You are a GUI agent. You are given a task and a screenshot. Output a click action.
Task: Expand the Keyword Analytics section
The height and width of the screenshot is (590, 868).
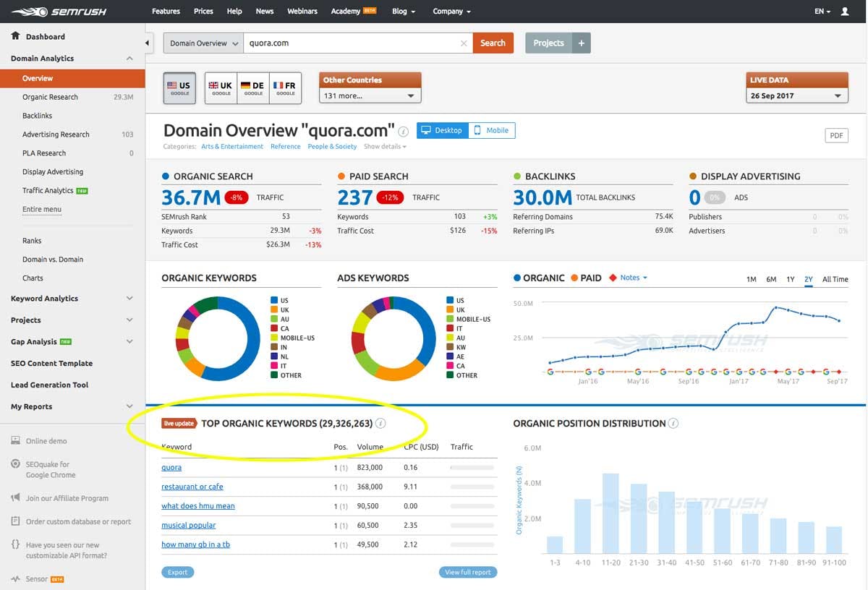click(129, 298)
